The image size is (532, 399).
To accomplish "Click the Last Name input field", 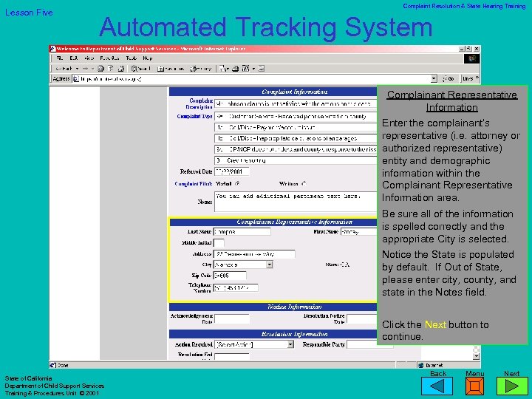I will (x=242, y=232).
